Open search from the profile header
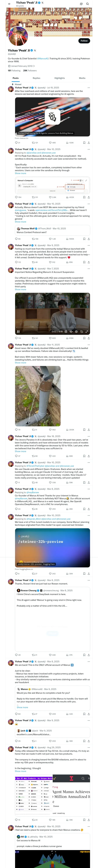This screenshot has width=98, height=868. (x=88, y=4)
